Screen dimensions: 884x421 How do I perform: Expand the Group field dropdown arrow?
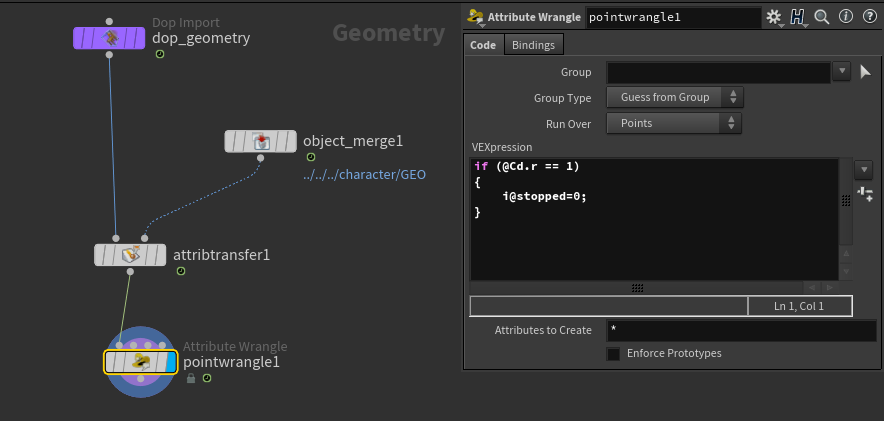tap(842, 71)
